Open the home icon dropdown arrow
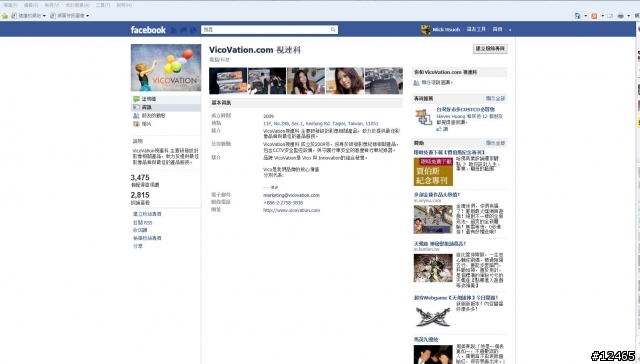Screen dimensions: 640x364 [x=585, y=16]
